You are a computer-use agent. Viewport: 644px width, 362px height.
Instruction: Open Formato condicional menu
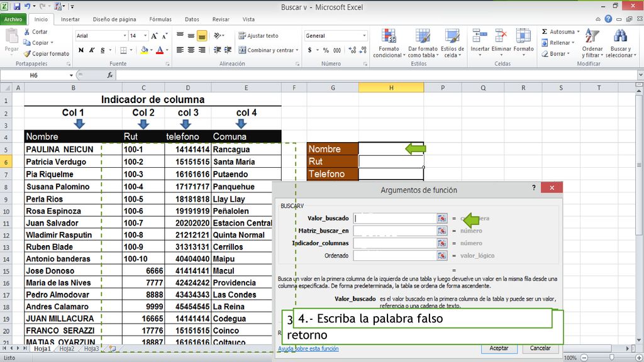pos(389,43)
